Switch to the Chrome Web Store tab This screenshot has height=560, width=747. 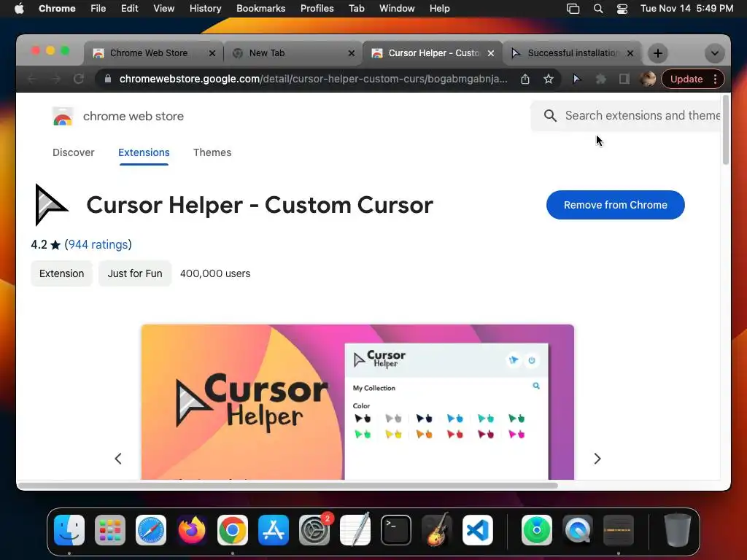point(149,53)
